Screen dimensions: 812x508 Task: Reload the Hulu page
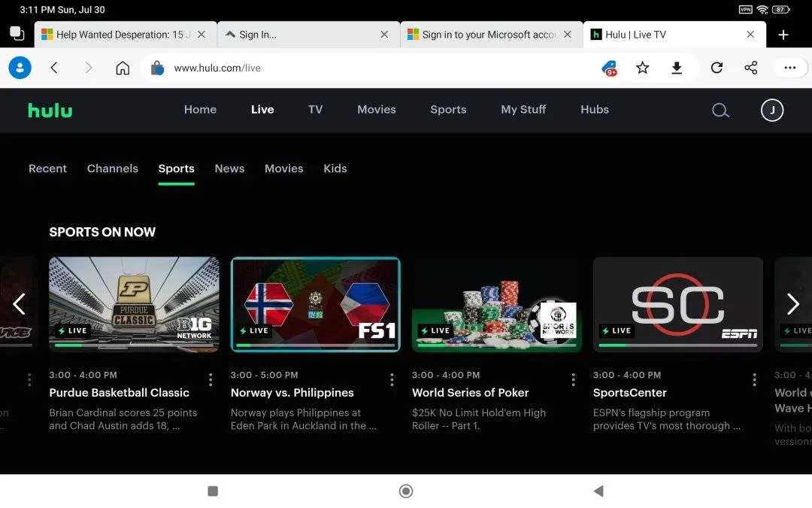(717, 68)
